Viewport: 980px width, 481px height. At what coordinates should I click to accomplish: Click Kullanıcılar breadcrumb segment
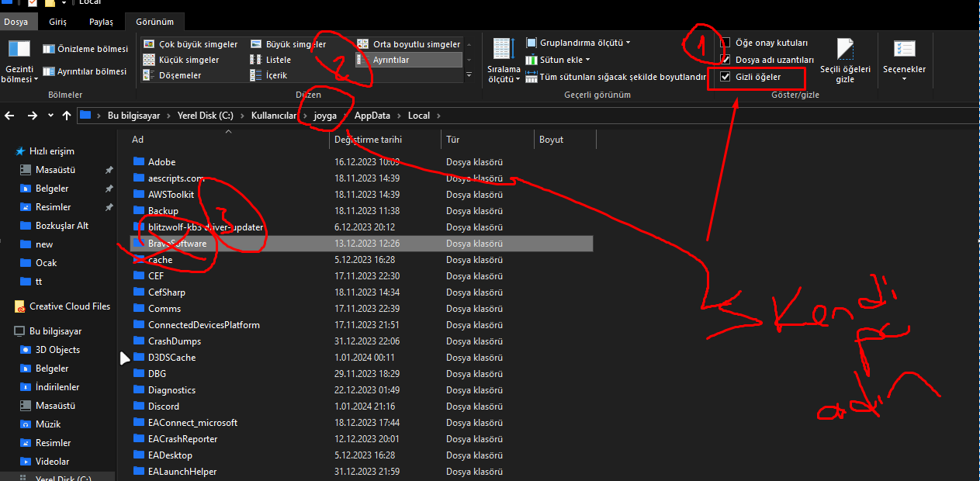[274, 116]
